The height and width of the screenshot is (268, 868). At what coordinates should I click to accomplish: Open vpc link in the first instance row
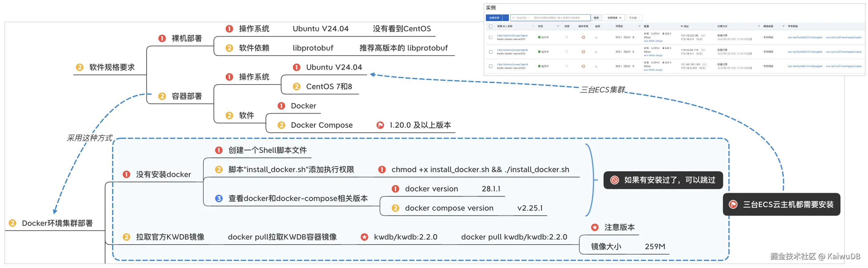805,37
